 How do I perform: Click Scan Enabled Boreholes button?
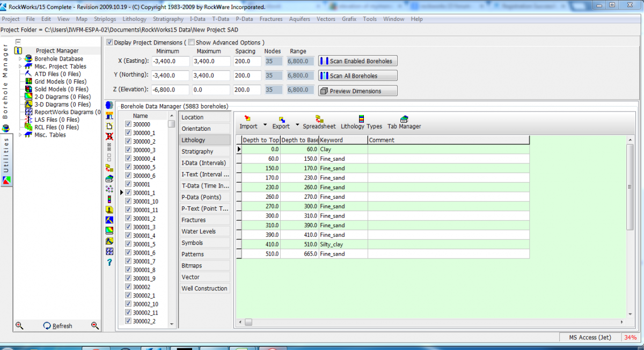tap(358, 61)
